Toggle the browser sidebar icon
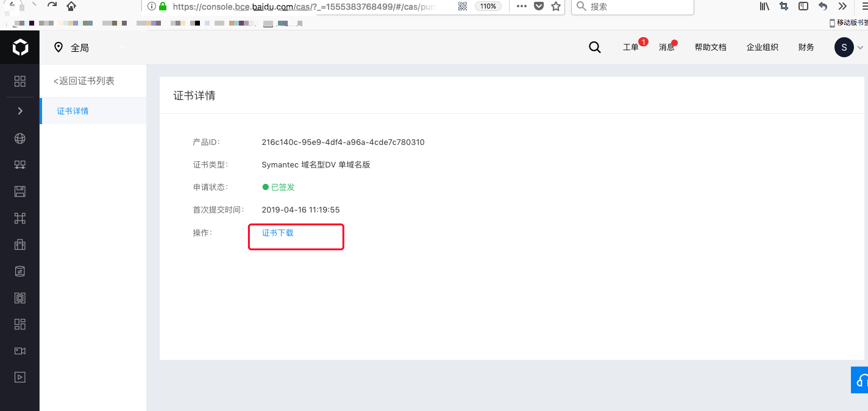This screenshot has width=868, height=411. coord(803,7)
